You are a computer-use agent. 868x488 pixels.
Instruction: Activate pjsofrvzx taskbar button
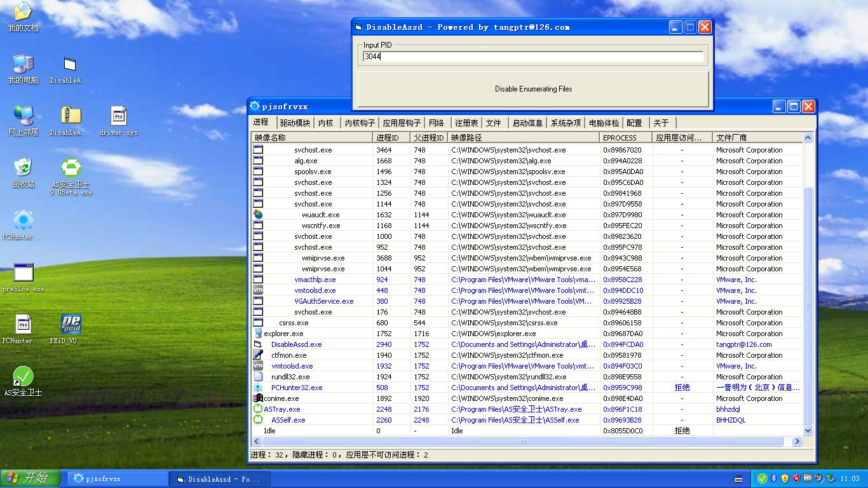click(118, 478)
